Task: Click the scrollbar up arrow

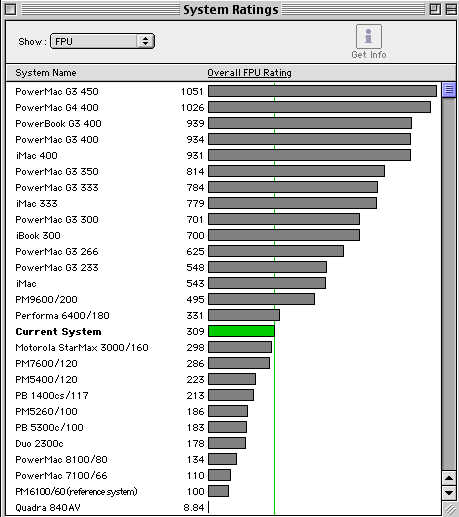Action: pos(449,478)
